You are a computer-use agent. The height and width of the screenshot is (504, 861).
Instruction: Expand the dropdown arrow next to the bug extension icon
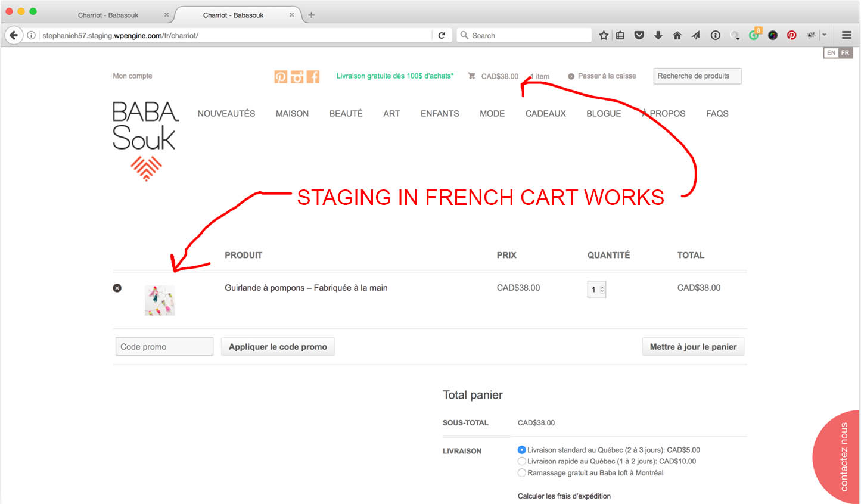824,35
